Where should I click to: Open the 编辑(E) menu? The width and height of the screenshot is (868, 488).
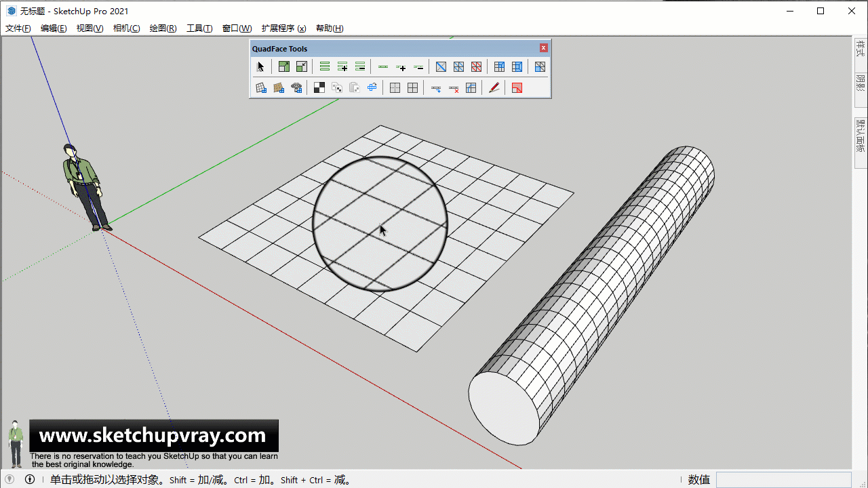[x=54, y=28]
